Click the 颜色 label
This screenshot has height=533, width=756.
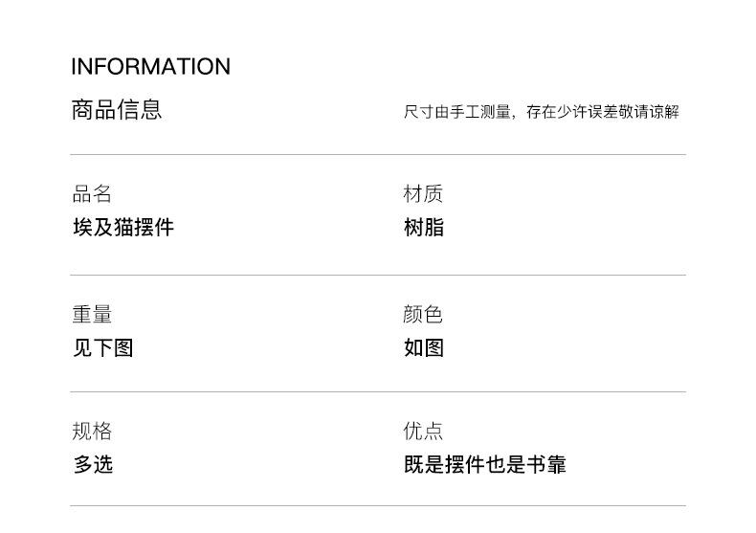(423, 315)
